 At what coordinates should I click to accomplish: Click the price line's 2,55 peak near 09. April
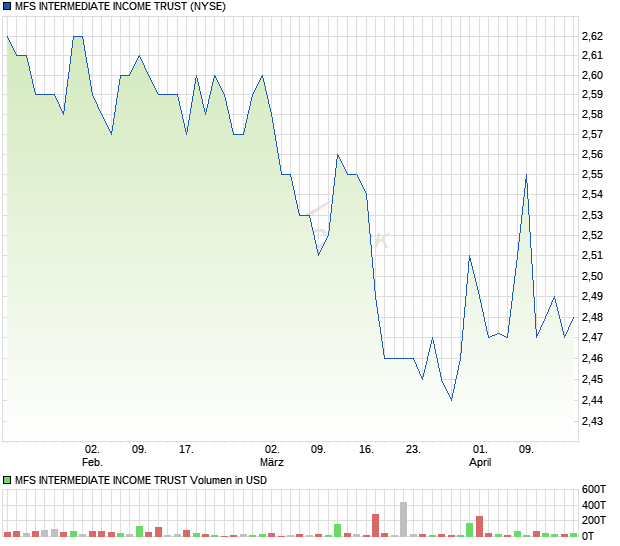point(526,175)
